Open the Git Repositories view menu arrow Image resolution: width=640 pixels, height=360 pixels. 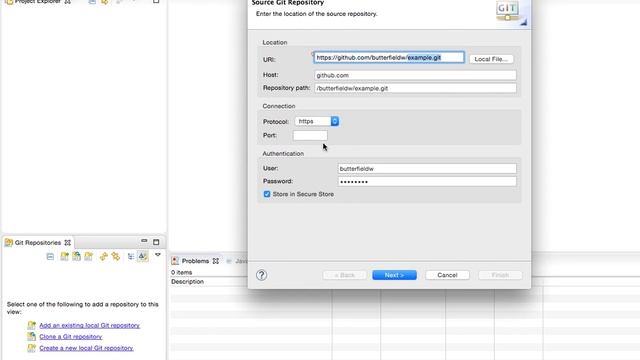pyautogui.click(x=158, y=255)
